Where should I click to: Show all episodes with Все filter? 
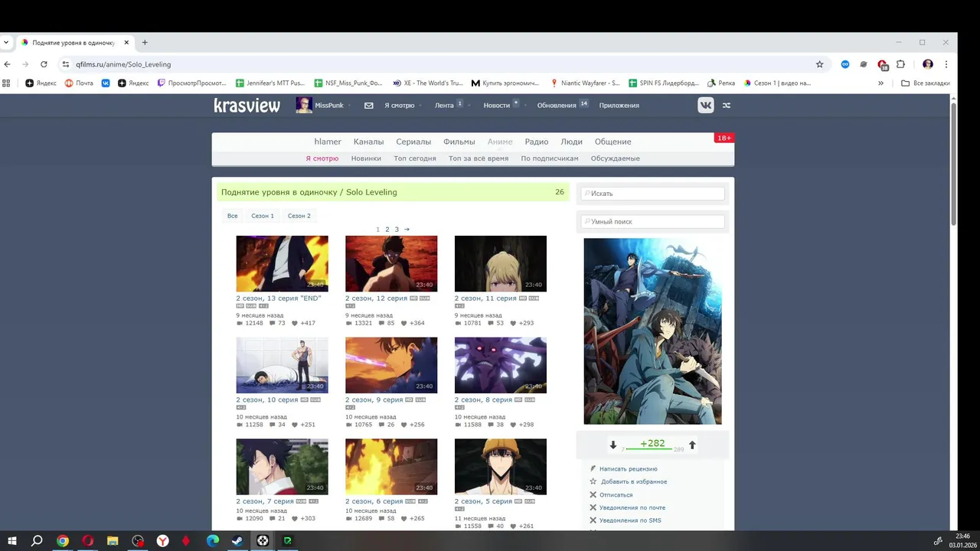232,216
